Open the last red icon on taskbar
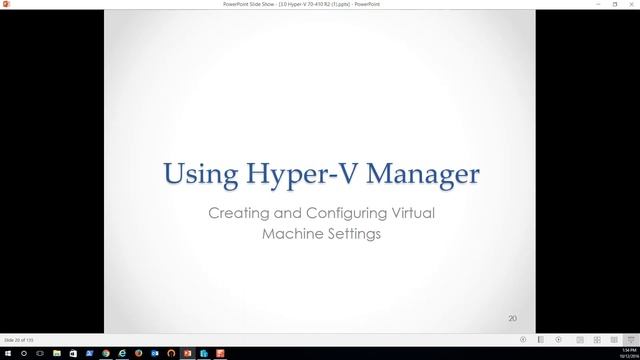Viewport: 640px width, 360px height. tap(220, 353)
